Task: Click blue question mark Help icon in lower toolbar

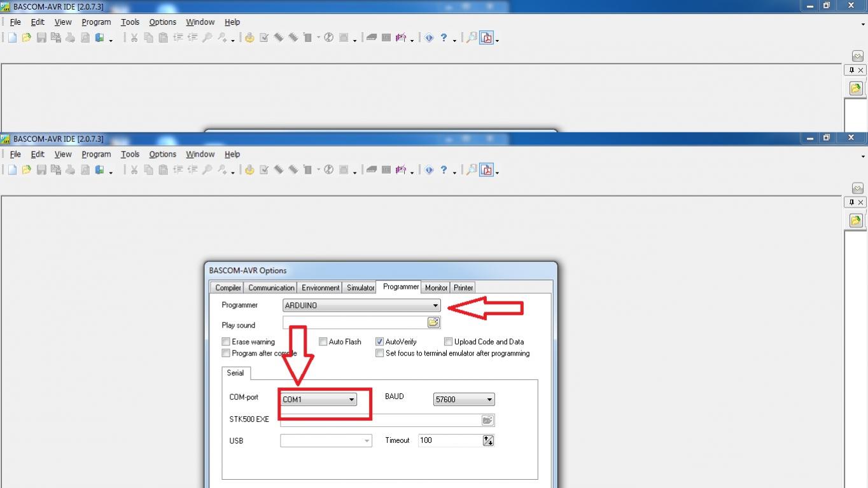Action: (x=444, y=170)
